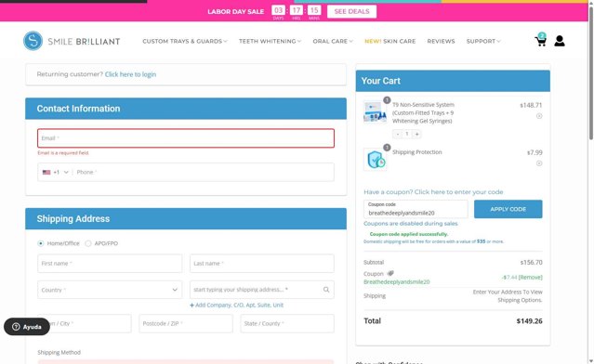594x364 pixels.
Task: Focus the Postcode / ZIP field
Action: (x=186, y=323)
